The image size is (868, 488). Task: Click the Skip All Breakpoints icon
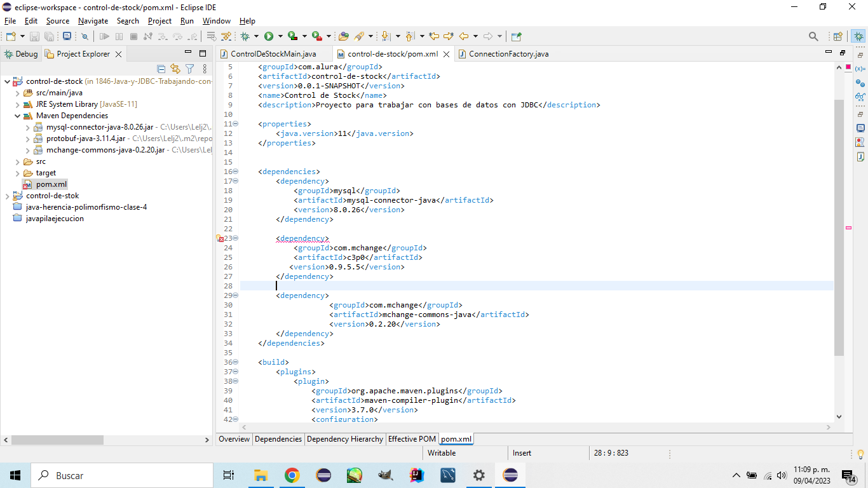[x=85, y=36]
